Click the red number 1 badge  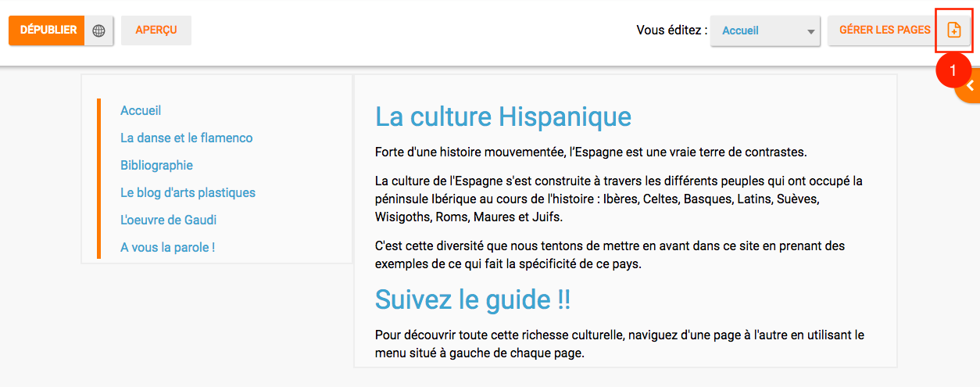(x=952, y=70)
